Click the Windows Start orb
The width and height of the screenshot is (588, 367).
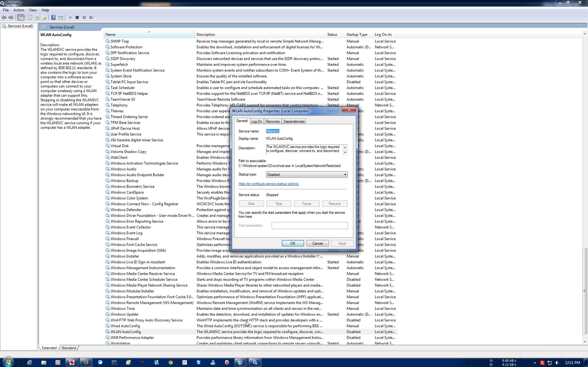(8, 362)
